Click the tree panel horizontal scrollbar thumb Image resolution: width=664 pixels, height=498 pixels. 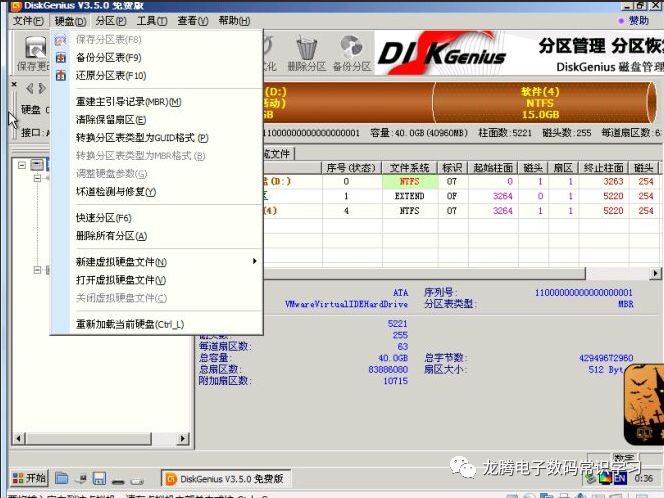[x=88, y=438]
